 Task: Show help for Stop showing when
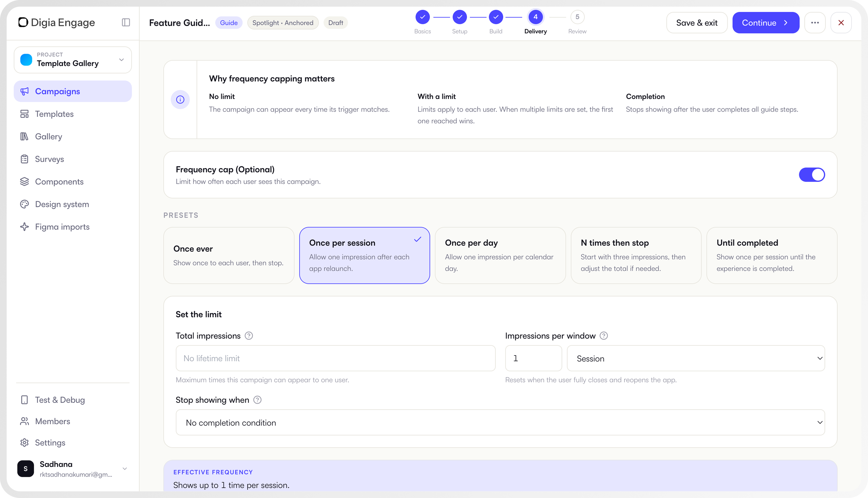pyautogui.click(x=257, y=400)
